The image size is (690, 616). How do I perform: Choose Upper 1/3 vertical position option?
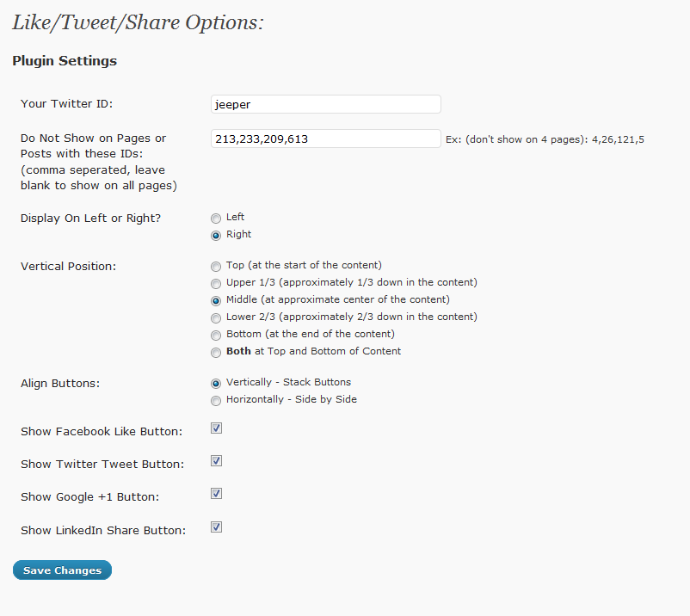216,283
